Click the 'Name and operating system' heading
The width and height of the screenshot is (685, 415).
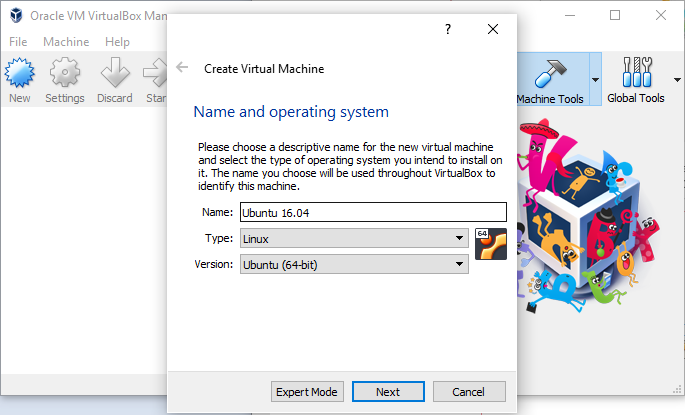click(x=291, y=112)
